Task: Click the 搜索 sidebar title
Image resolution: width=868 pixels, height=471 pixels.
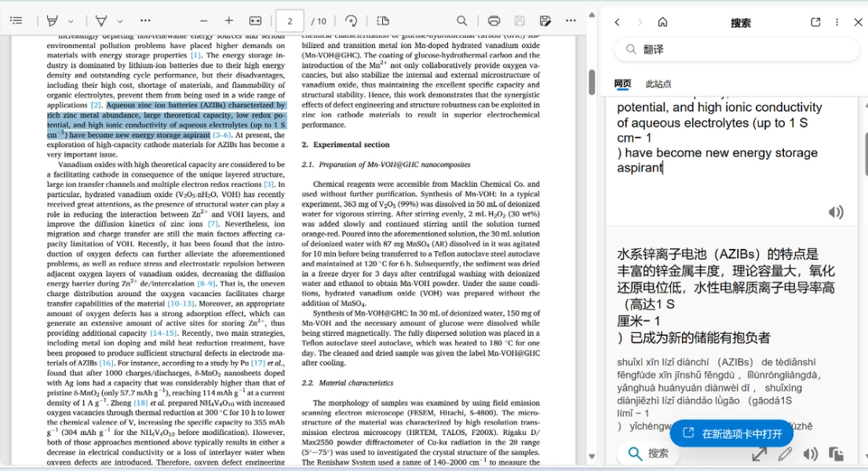Action: [741, 23]
